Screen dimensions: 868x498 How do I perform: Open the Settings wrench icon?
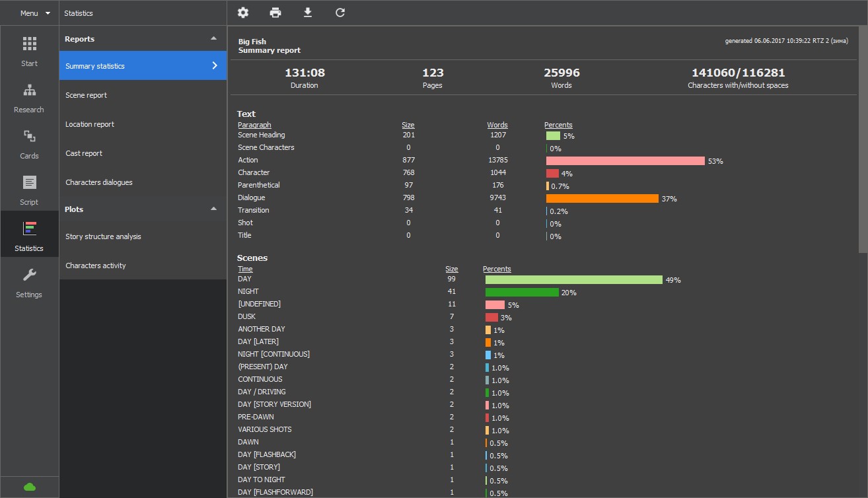[x=29, y=275]
